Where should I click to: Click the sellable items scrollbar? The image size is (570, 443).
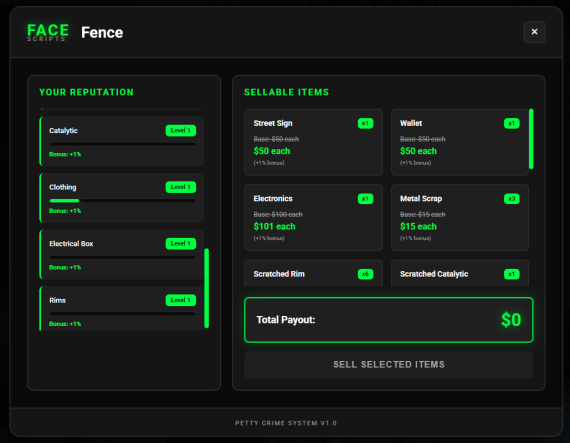(x=531, y=139)
